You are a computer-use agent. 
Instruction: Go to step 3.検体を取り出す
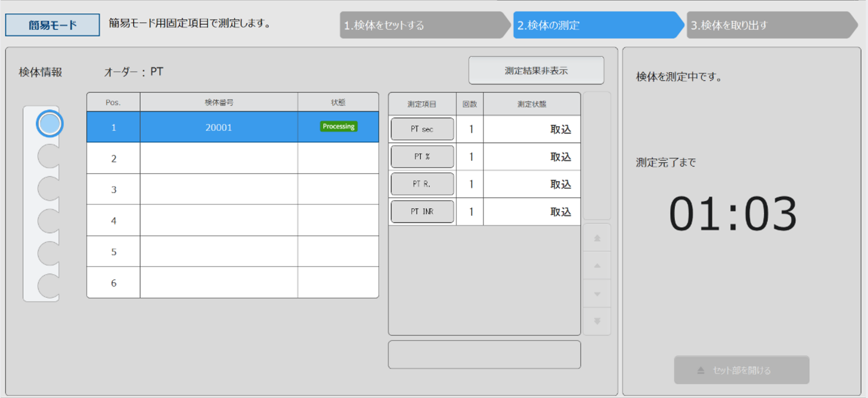pyautogui.click(x=768, y=25)
